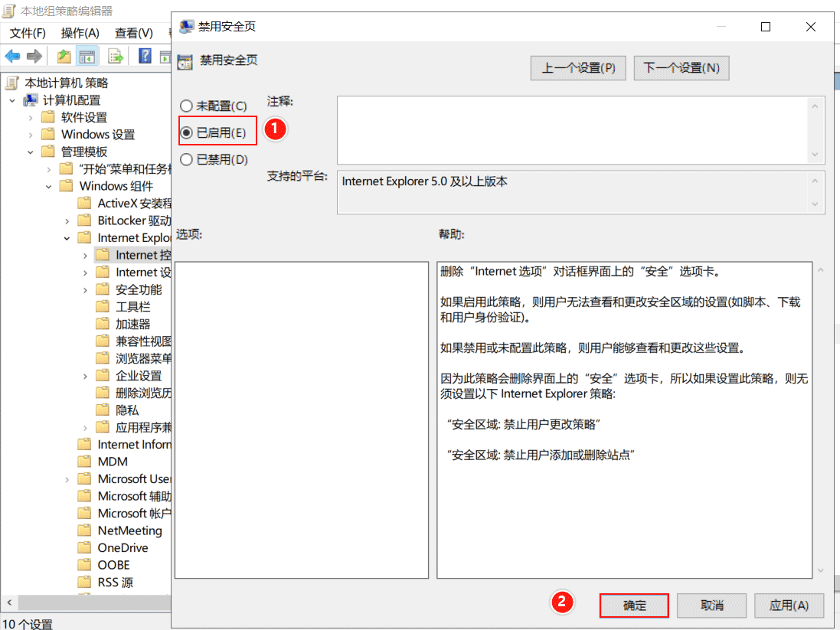Image resolution: width=840 pixels, height=630 pixels.
Task: Expand the 软件设置 tree node
Action: (31, 117)
